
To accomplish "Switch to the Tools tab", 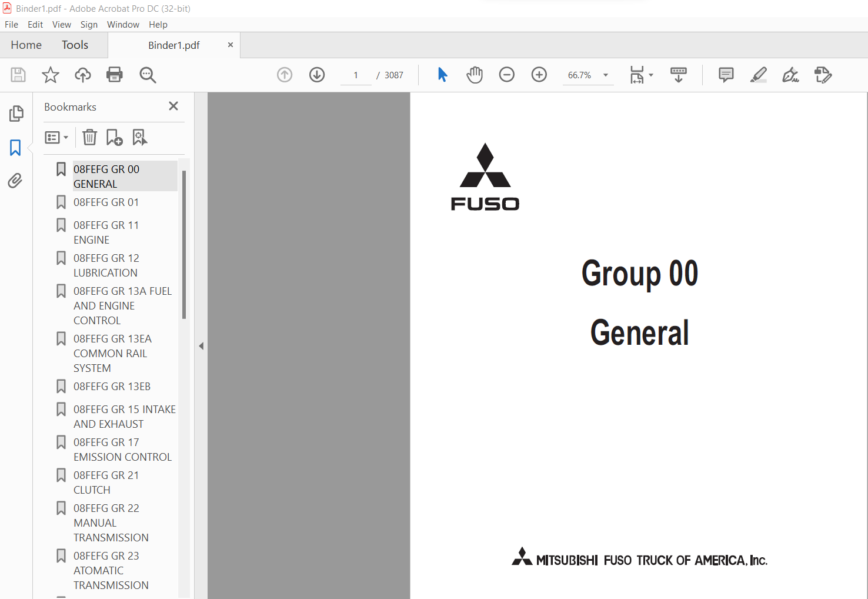I will (75, 45).
